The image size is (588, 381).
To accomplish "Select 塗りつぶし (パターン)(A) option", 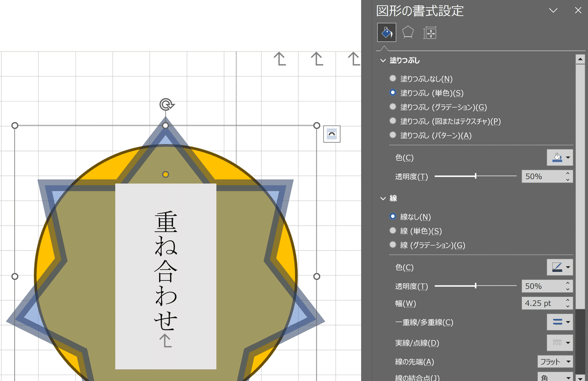I will (392, 135).
